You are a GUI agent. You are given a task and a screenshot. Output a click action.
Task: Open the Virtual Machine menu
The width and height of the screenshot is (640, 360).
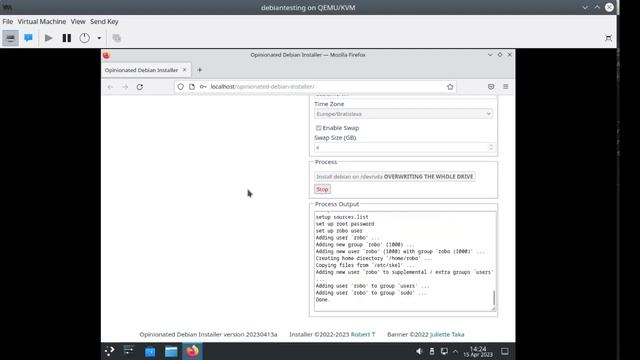pyautogui.click(x=42, y=22)
